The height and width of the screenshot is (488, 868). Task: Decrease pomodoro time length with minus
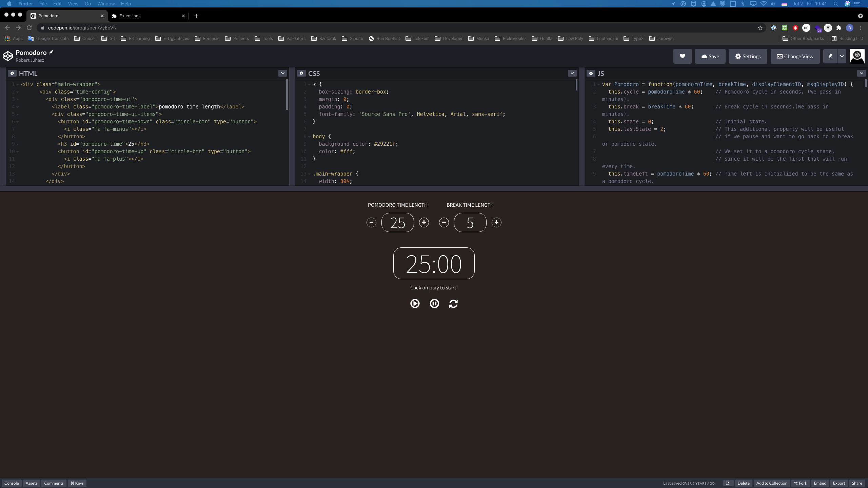pyautogui.click(x=371, y=222)
